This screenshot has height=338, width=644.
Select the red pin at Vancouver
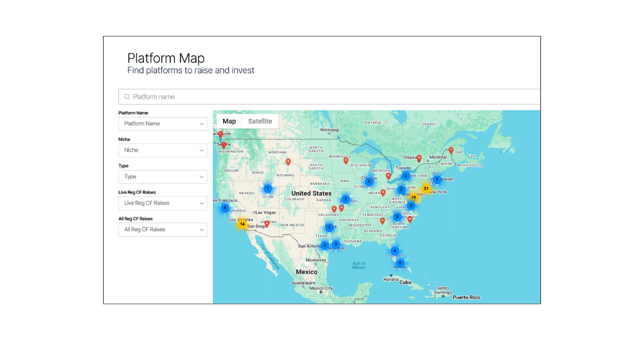[x=220, y=135]
